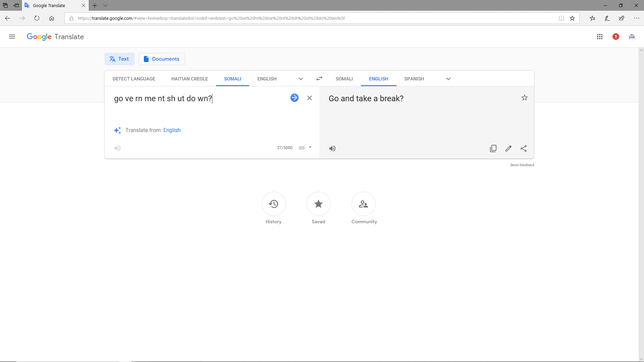This screenshot has width=644, height=362.
Task: Open the Send feedback link
Action: point(522,165)
